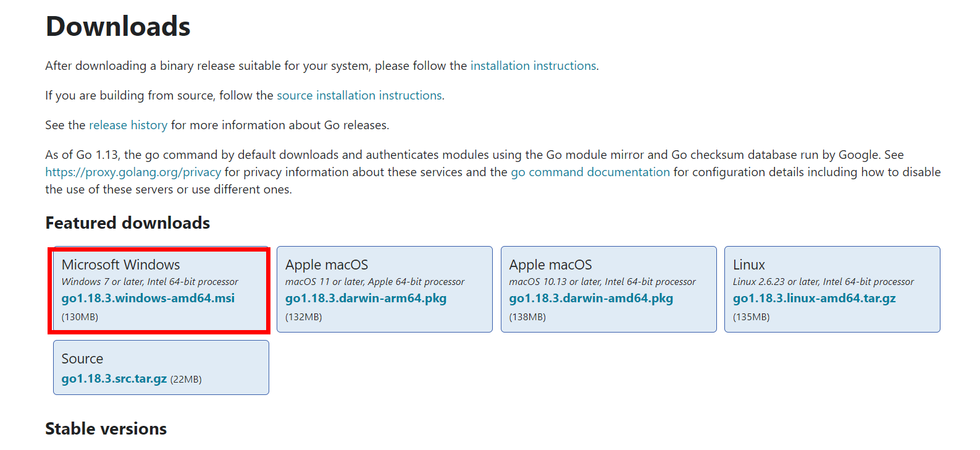Viewport: 980px width, 450px height.
Task: Click the Downloads page heading
Action: 118,27
